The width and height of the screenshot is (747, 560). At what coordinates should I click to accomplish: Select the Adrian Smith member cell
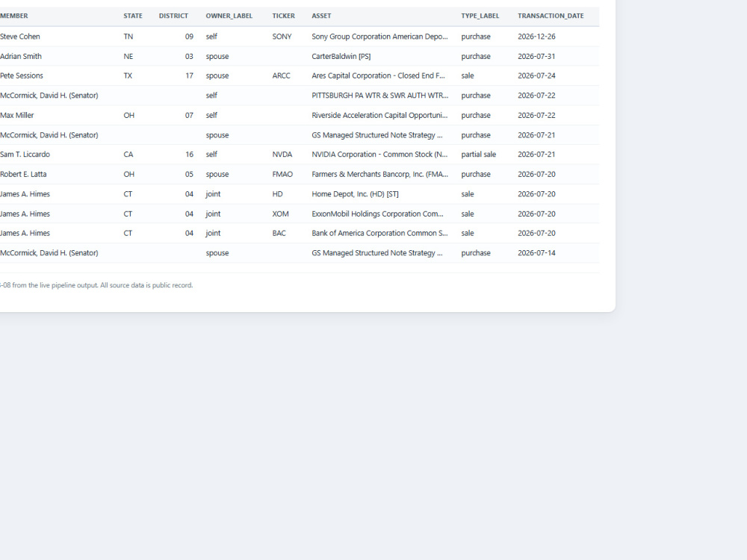point(21,56)
